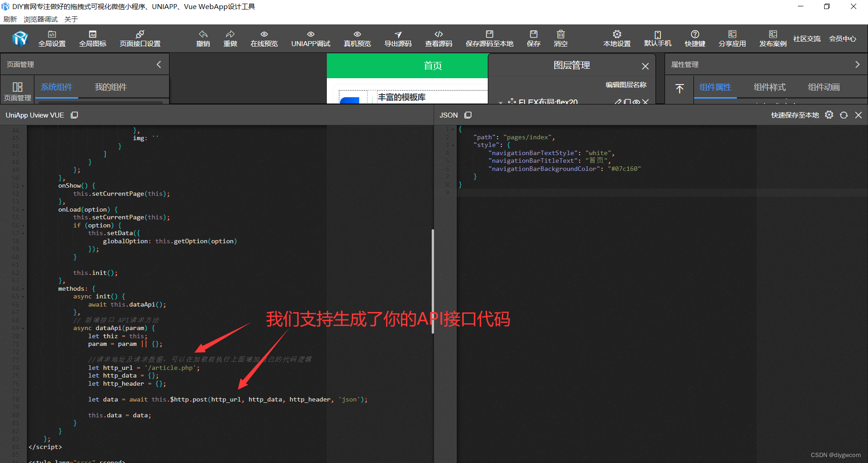This screenshot has height=463, width=868.
Task: Click the VUE code vertical scrollbar
Action: (x=433, y=281)
